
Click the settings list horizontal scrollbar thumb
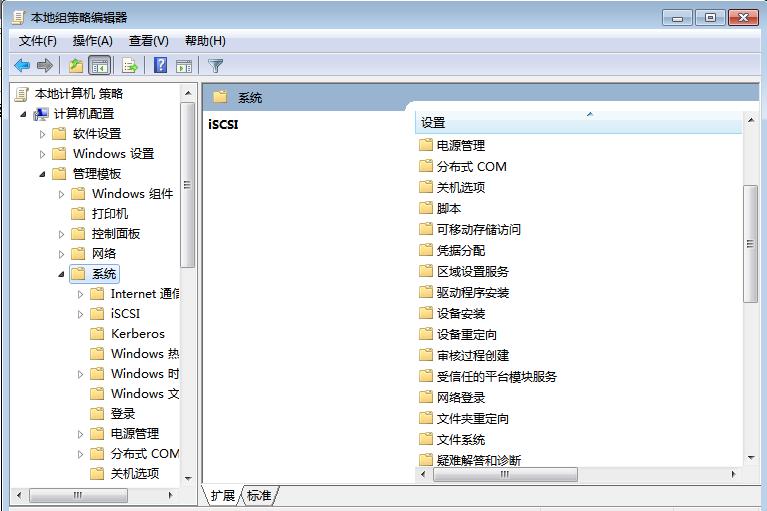click(505, 474)
